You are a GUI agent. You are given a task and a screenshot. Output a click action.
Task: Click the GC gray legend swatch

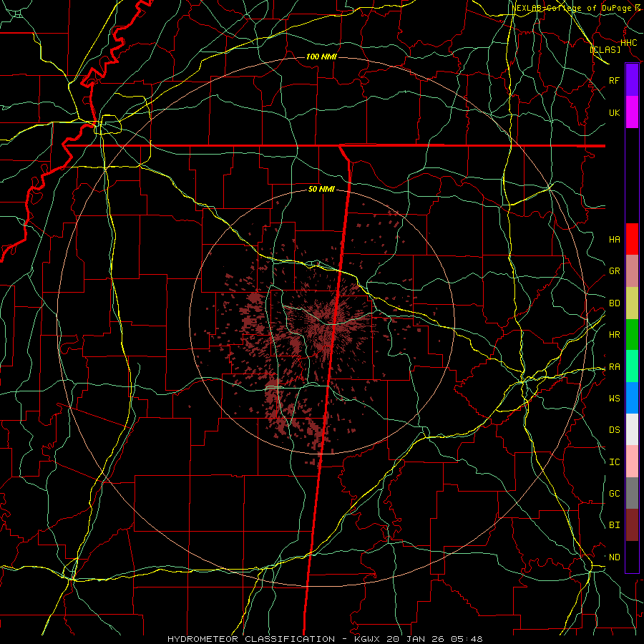click(x=632, y=493)
